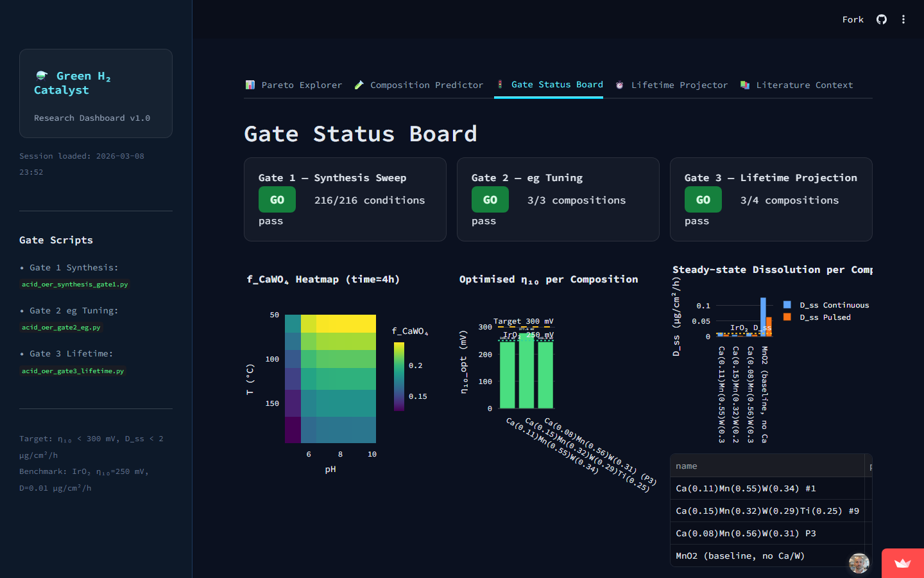The image size is (924, 578).
Task: Click the Gate Status traffic-light icon
Action: click(500, 84)
